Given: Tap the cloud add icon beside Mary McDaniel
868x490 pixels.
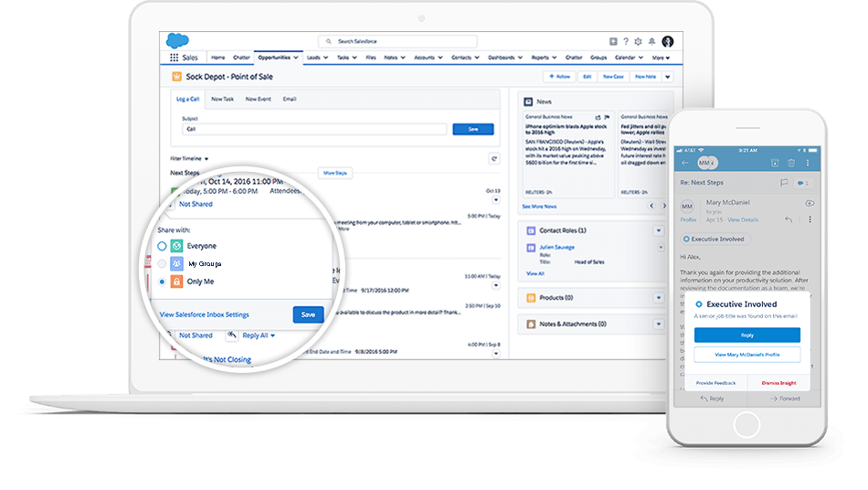Looking at the screenshot, I should [x=810, y=203].
